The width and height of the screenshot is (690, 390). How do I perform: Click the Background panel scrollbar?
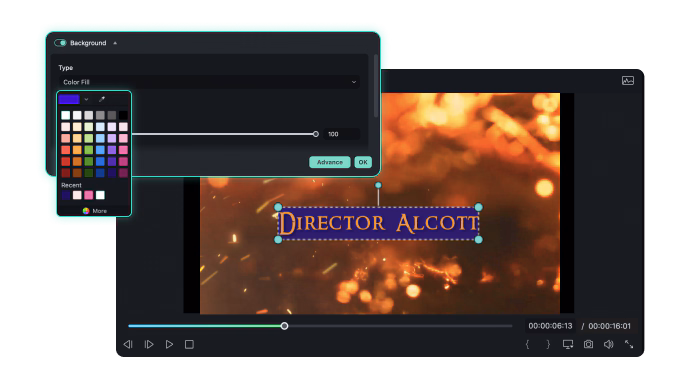pyautogui.click(x=375, y=86)
